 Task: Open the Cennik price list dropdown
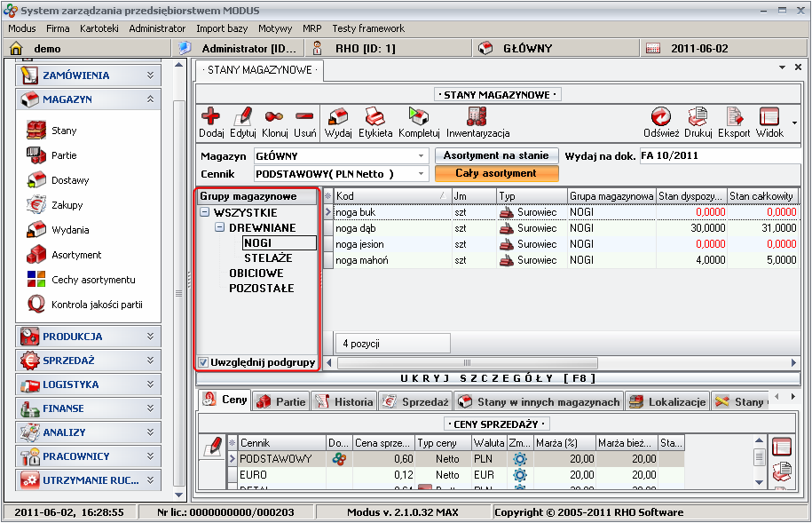[421, 173]
